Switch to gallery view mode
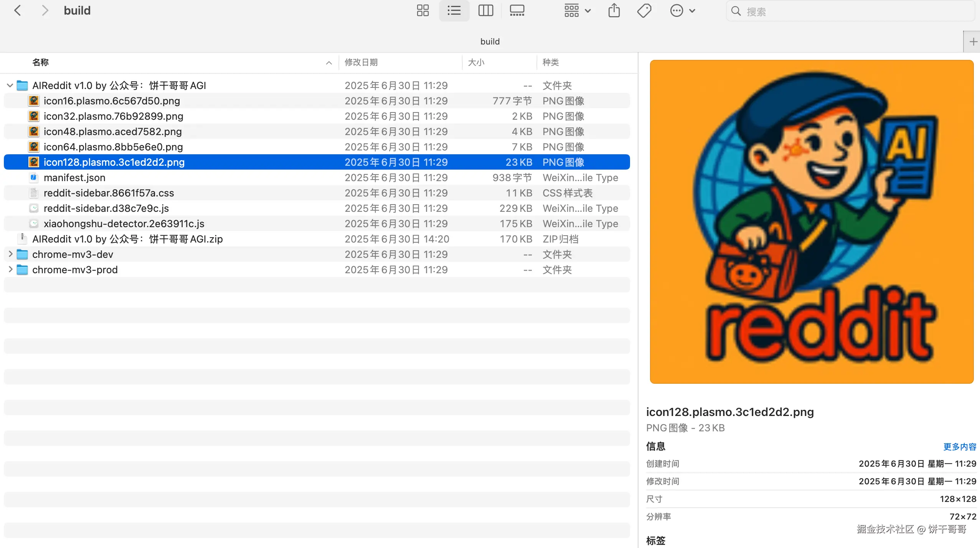 517,11
